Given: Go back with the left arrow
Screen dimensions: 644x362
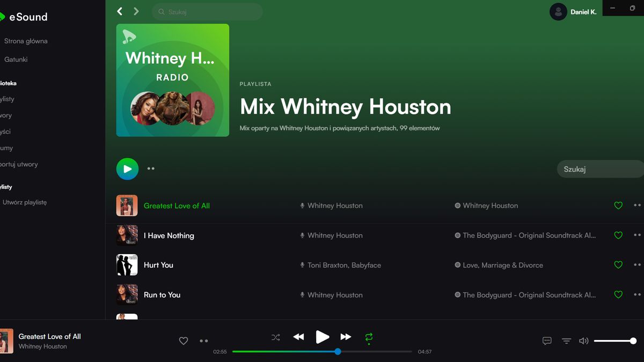Looking at the screenshot, I should (x=120, y=11).
